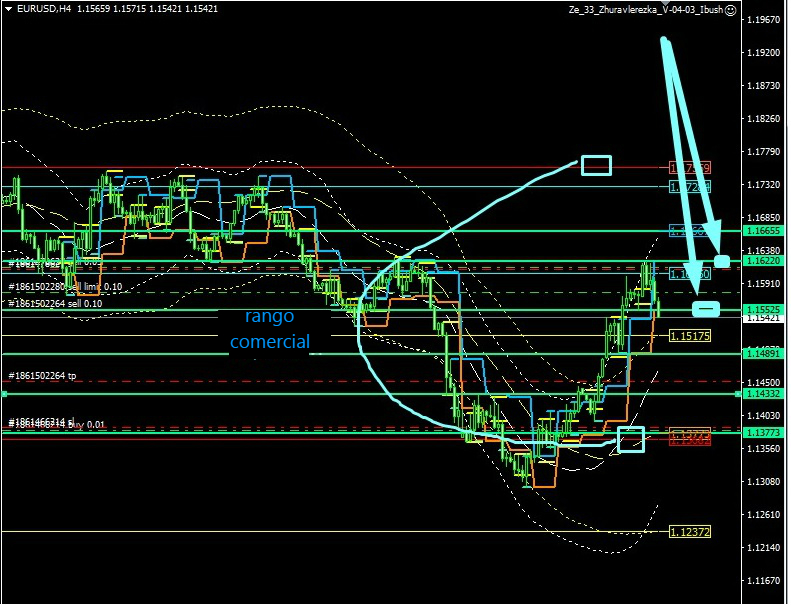Click the green 1.14332 price tag on axis
Screen dimensions: 791x605
[764, 393]
